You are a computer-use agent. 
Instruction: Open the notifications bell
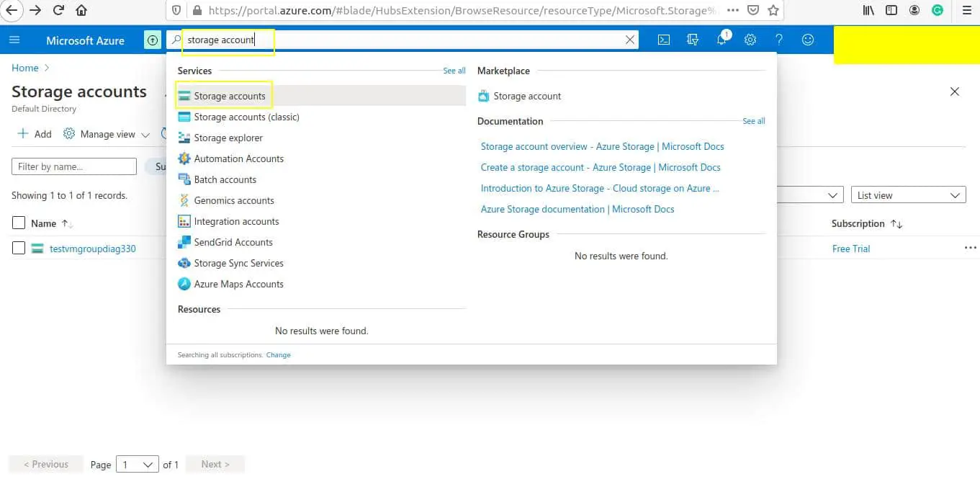click(721, 40)
